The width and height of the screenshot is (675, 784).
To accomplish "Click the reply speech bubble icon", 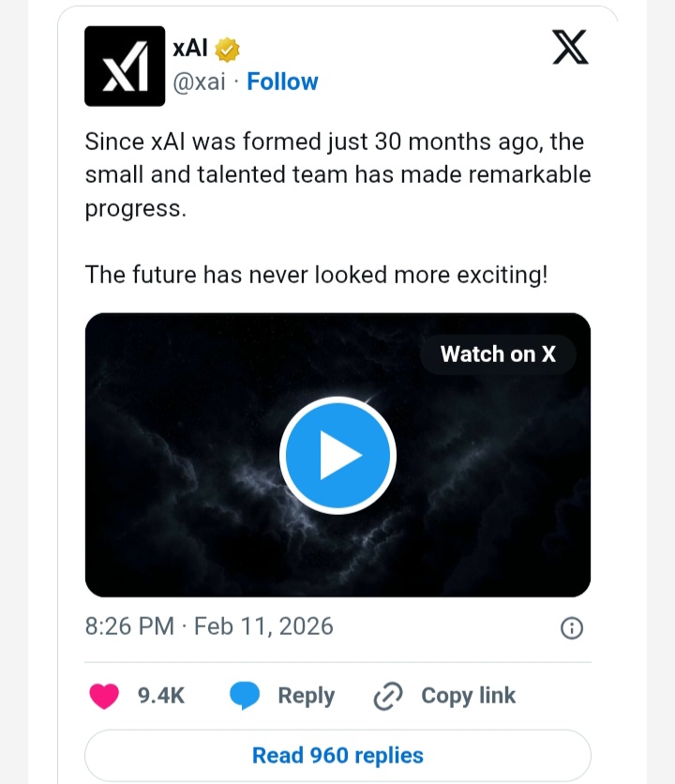I will click(246, 696).
